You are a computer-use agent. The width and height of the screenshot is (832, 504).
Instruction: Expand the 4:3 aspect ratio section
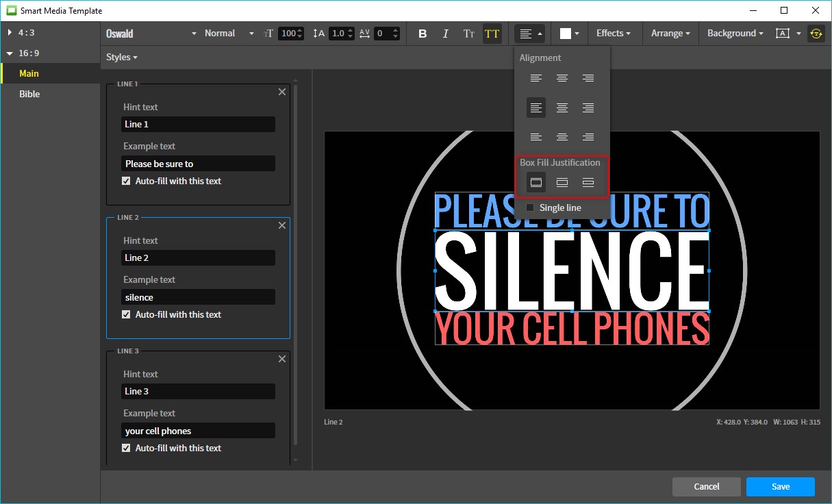pos(10,32)
